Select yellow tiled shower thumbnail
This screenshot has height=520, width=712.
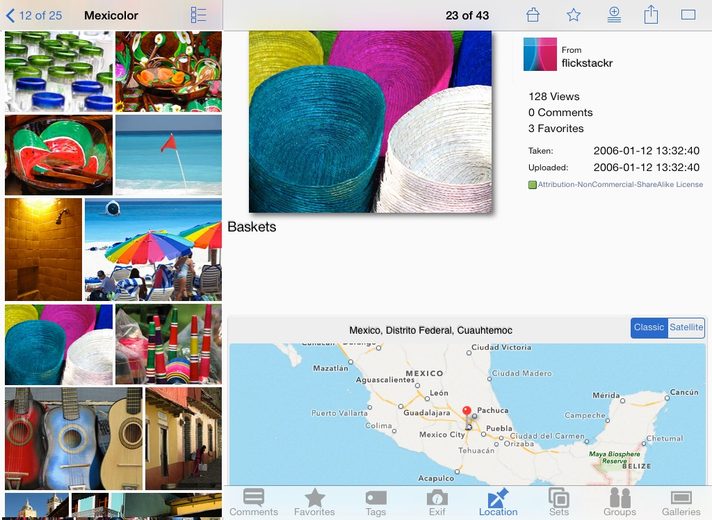[x=44, y=249]
